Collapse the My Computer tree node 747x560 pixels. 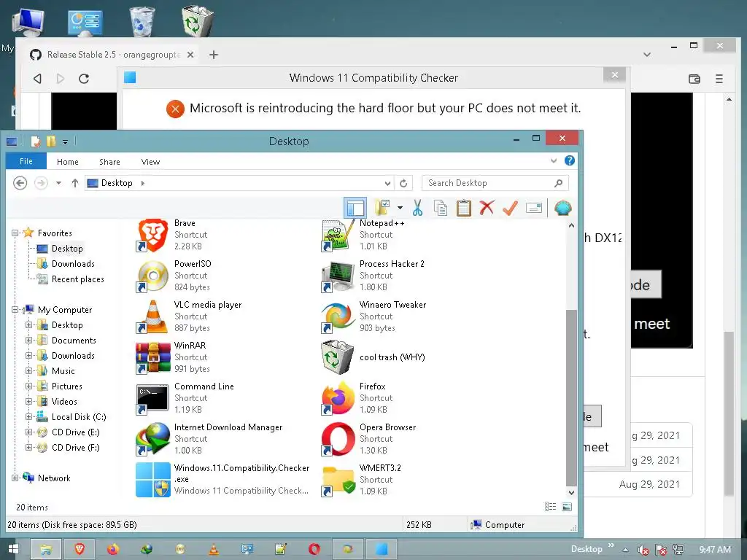click(x=15, y=309)
